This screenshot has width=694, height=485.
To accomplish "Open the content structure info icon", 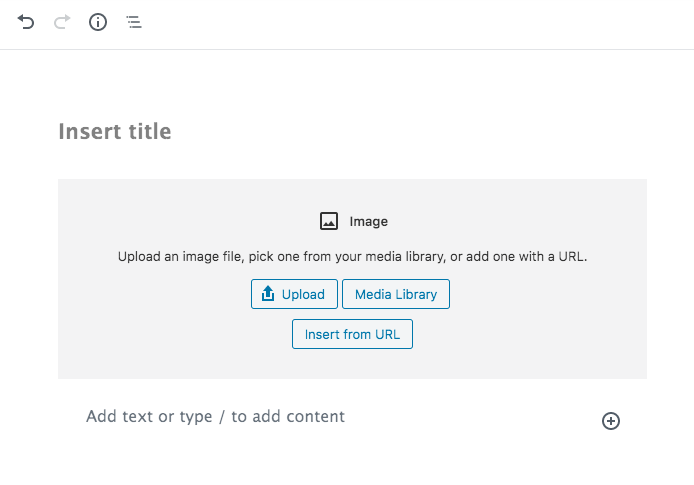I will [98, 22].
